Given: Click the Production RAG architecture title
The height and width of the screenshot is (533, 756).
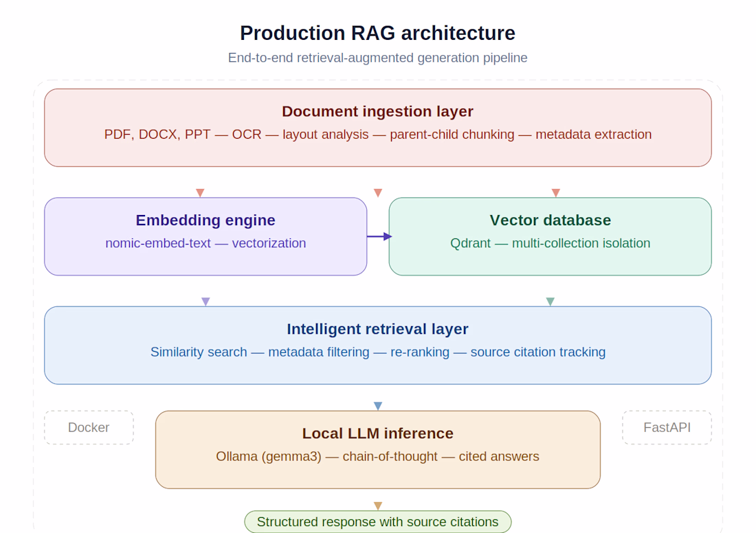Looking at the screenshot, I should click(x=377, y=33).
